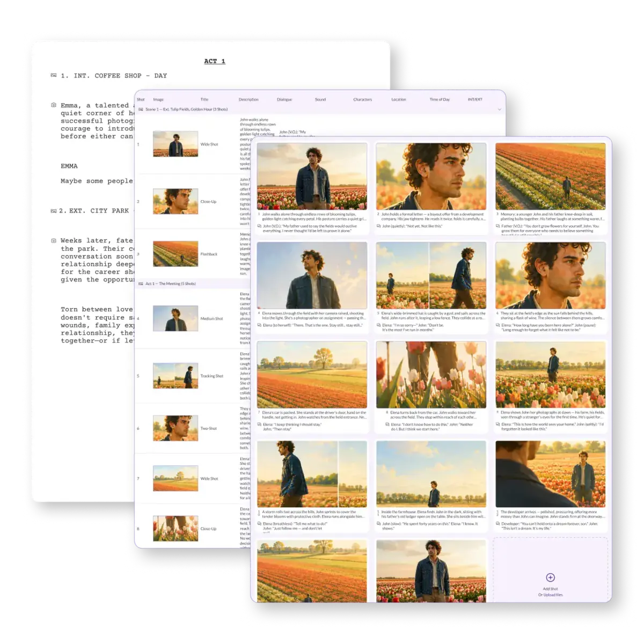This screenshot has height=644, width=644.
Task: Collapse Scene 1 using its chevron
Action: tap(500, 109)
